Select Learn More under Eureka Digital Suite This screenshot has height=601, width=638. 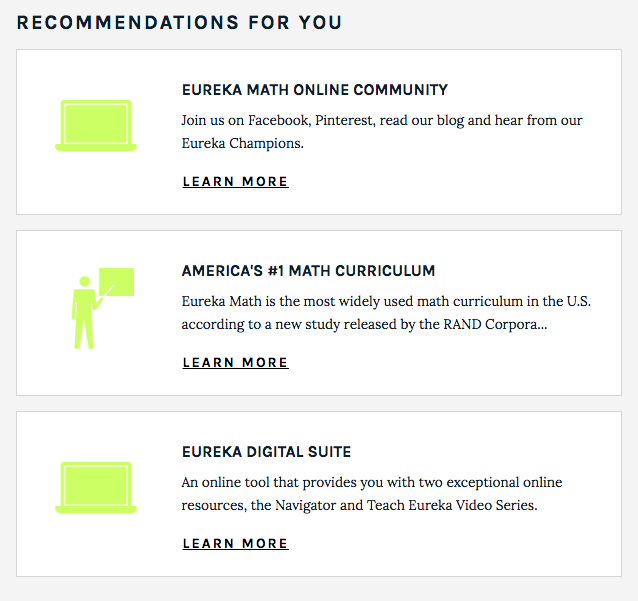pos(235,544)
